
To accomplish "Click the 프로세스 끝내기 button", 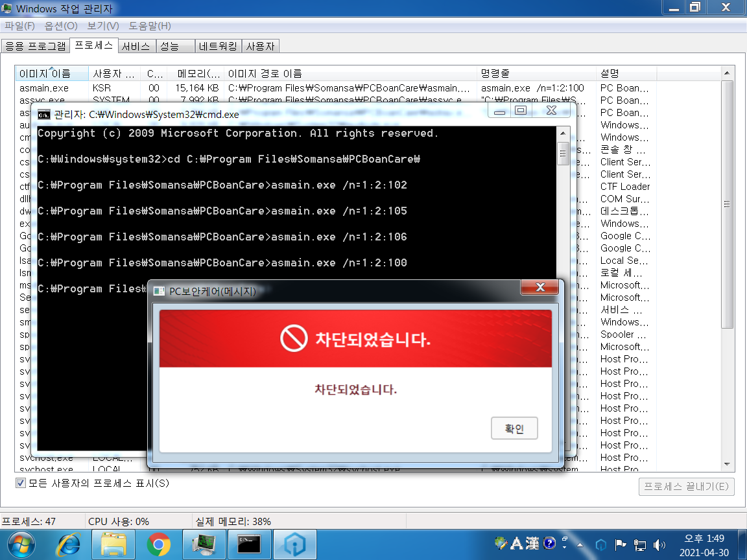I will coord(686,486).
